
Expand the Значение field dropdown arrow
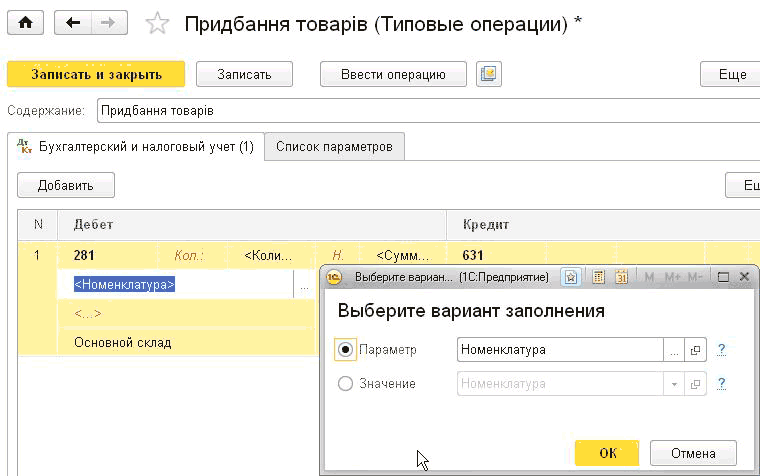tap(674, 384)
